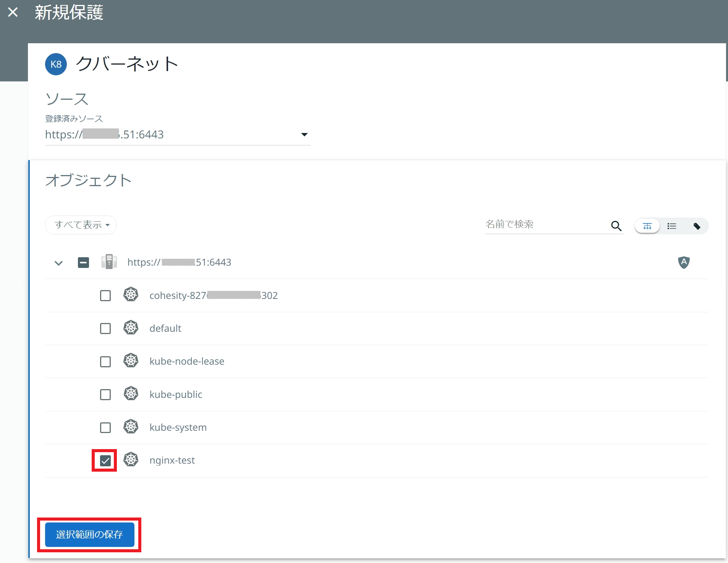Image resolution: width=728 pixels, height=563 pixels.
Task: Click the Kubernetes icon beside kube-public
Action: coord(131,393)
